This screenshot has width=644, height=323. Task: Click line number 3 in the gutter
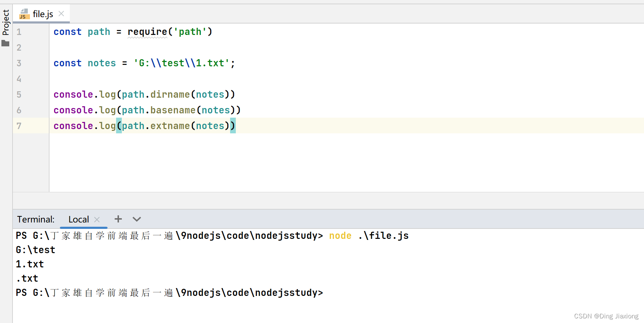[19, 63]
